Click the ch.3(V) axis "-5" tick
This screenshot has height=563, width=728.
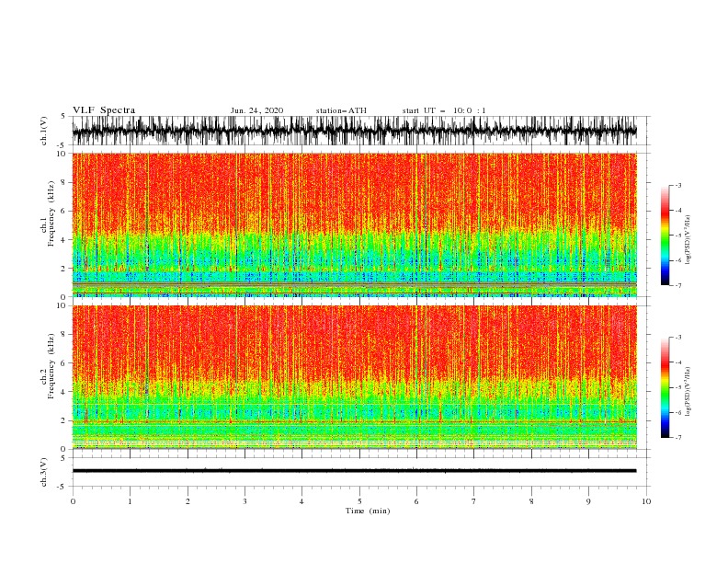pos(63,487)
